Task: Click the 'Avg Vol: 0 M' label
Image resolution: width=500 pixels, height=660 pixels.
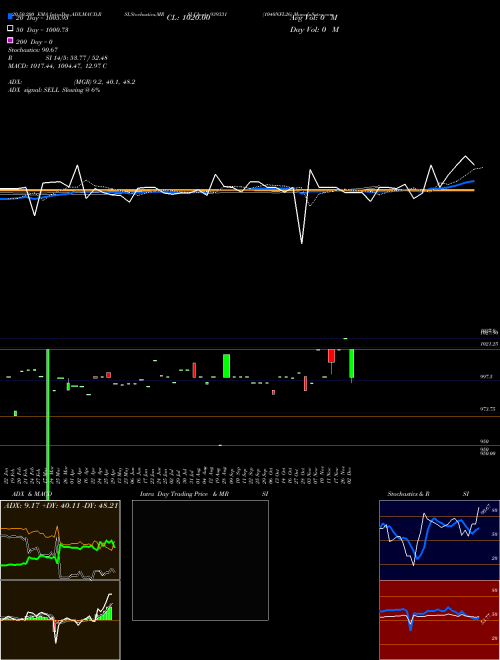Action: point(314,18)
